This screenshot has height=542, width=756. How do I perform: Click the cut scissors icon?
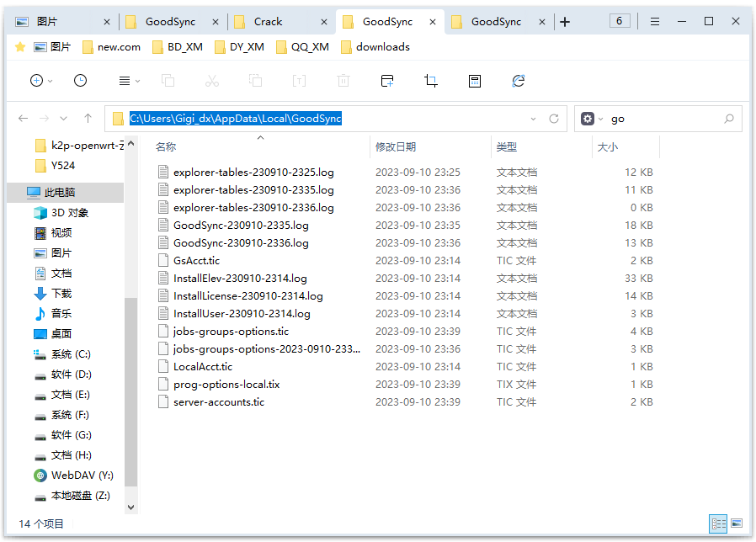click(x=211, y=81)
